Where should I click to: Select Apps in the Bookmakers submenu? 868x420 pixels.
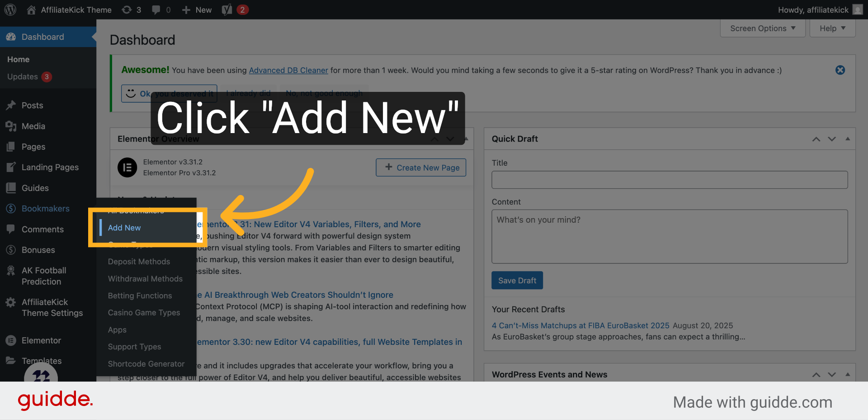pyautogui.click(x=117, y=330)
